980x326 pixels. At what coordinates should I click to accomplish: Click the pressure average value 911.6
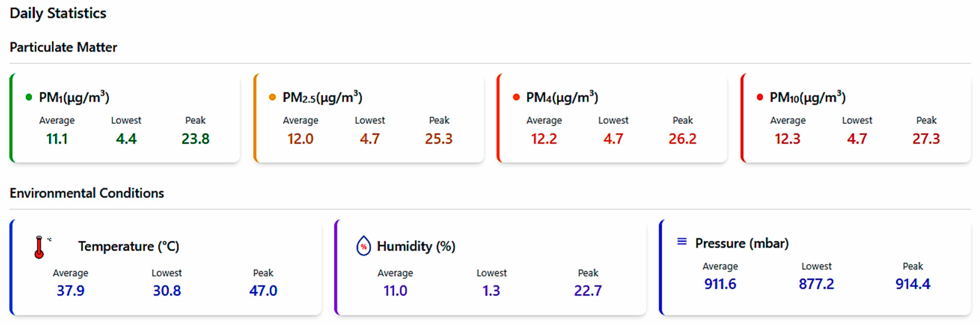(720, 284)
